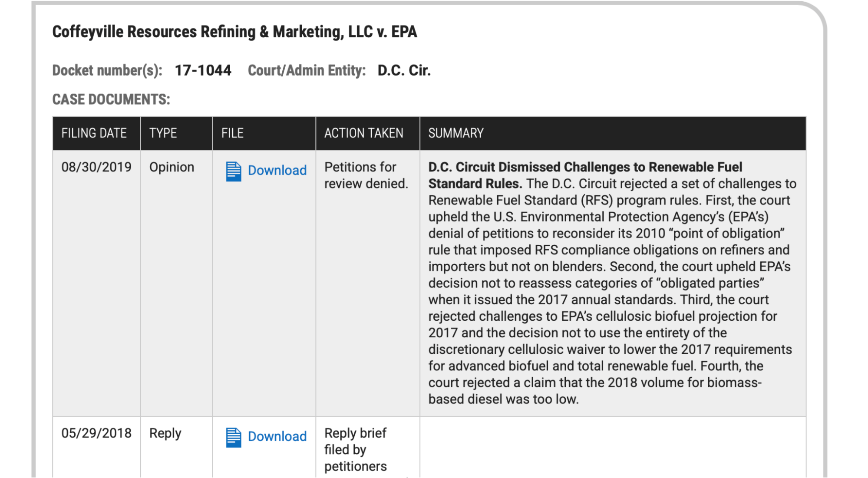Click the ACTION TAKEN column header
Image resolution: width=868 pixels, height=478 pixels.
click(x=363, y=133)
